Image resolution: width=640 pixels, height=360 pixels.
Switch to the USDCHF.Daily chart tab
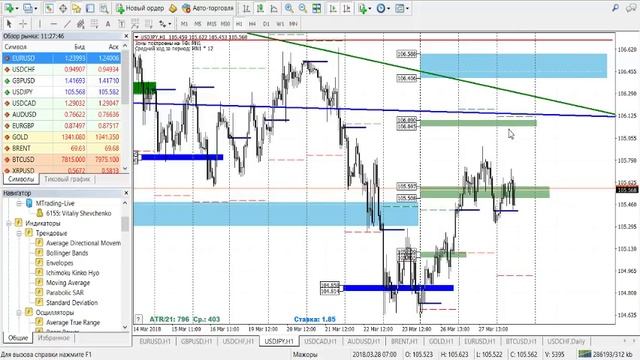click(566, 341)
